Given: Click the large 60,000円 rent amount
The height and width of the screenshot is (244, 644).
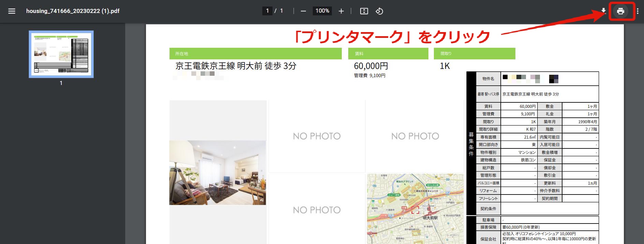Looking at the screenshot, I should pyautogui.click(x=371, y=66).
